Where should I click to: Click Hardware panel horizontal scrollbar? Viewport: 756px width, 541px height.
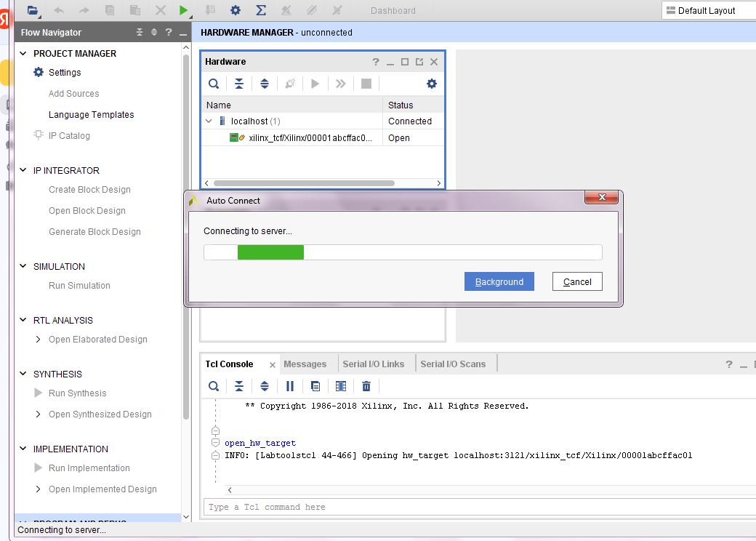pos(304,183)
